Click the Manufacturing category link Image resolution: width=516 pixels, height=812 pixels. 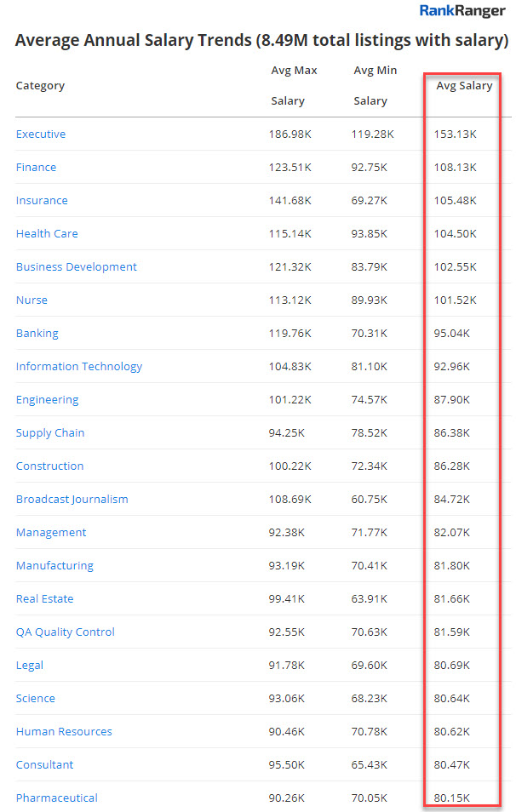pyautogui.click(x=54, y=566)
